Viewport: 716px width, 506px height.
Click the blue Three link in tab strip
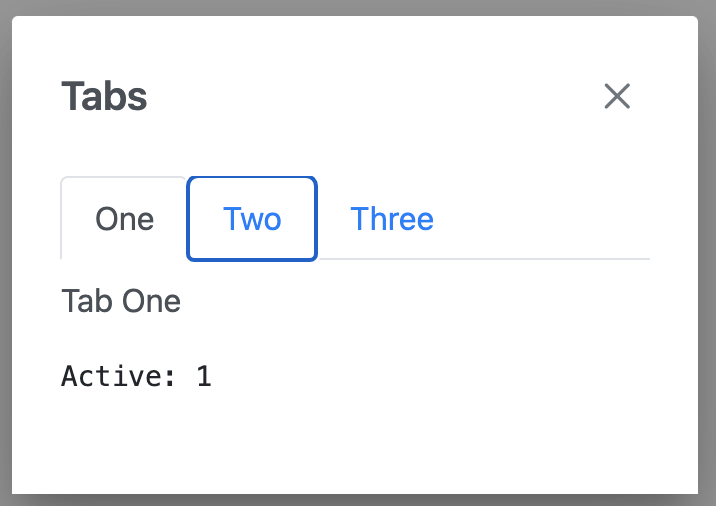coord(392,219)
